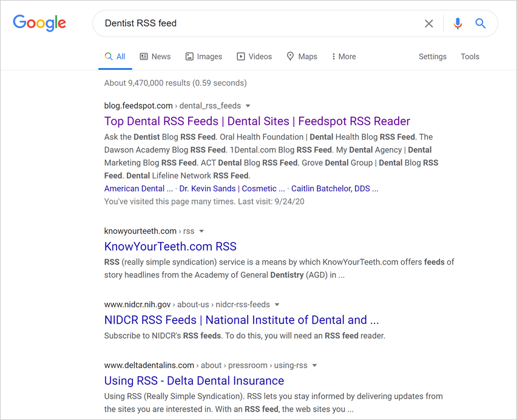The width and height of the screenshot is (517, 420).
Task: Switch to the Images tab
Action: pos(203,56)
